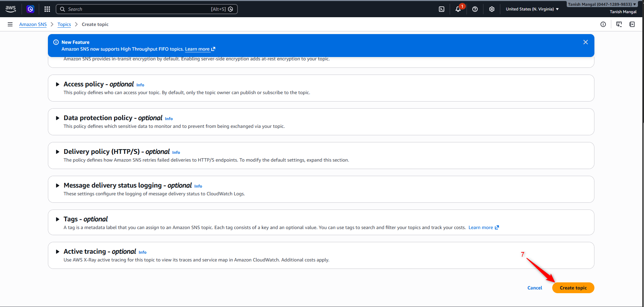The height and width of the screenshot is (307, 644).
Task: Click the orange Create topic button
Action: click(573, 288)
